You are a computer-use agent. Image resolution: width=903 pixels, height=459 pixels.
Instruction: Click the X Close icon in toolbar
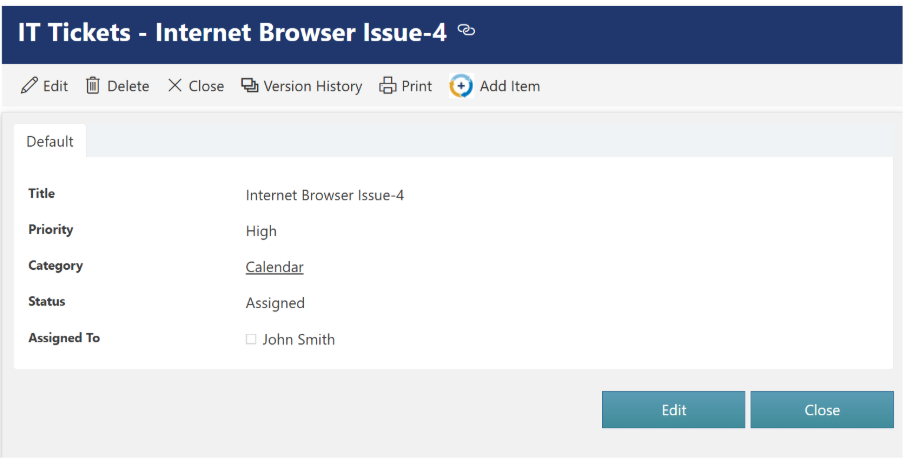(175, 86)
